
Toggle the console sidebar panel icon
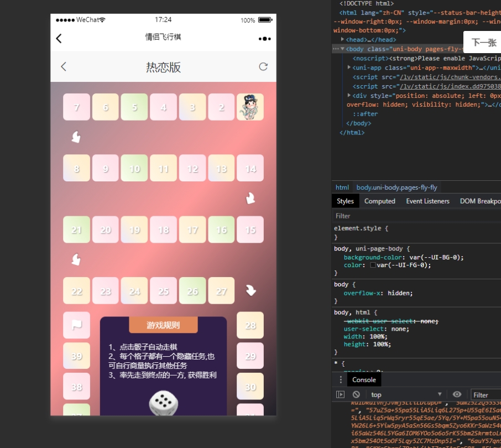pos(341,394)
